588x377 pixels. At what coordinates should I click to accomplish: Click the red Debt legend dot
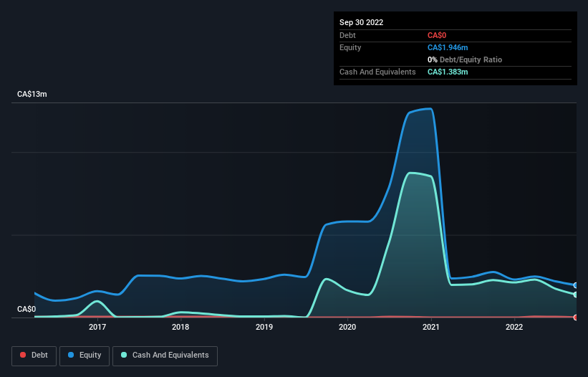click(23, 355)
